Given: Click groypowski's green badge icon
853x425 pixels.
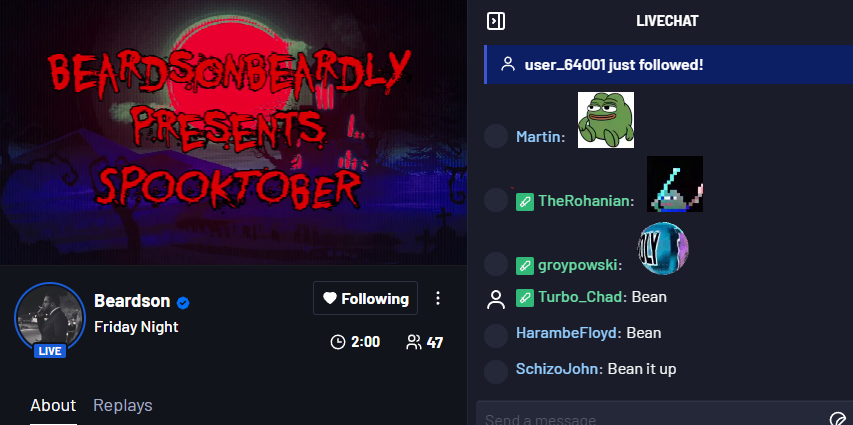Looking at the screenshot, I should tap(525, 266).
